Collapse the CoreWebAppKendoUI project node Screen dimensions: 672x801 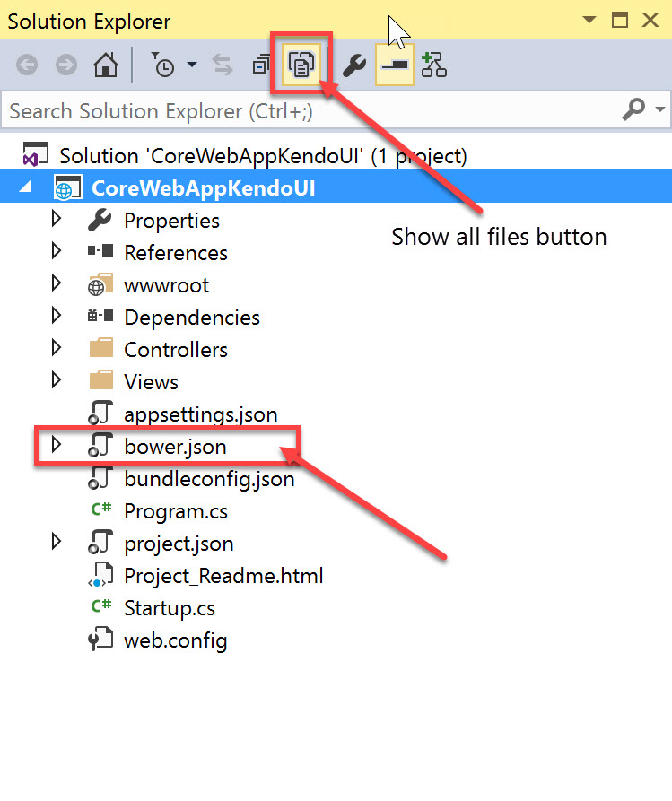coord(25,187)
